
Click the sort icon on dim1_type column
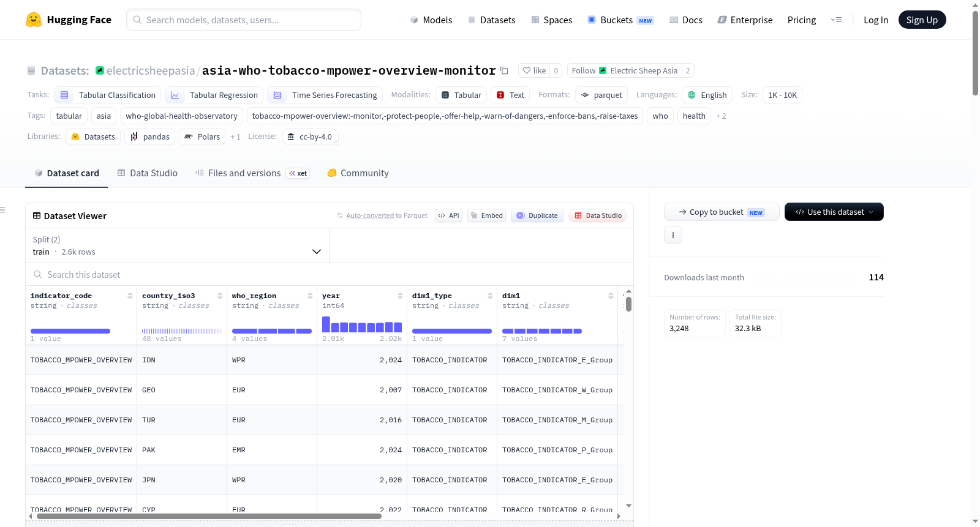[490, 296]
